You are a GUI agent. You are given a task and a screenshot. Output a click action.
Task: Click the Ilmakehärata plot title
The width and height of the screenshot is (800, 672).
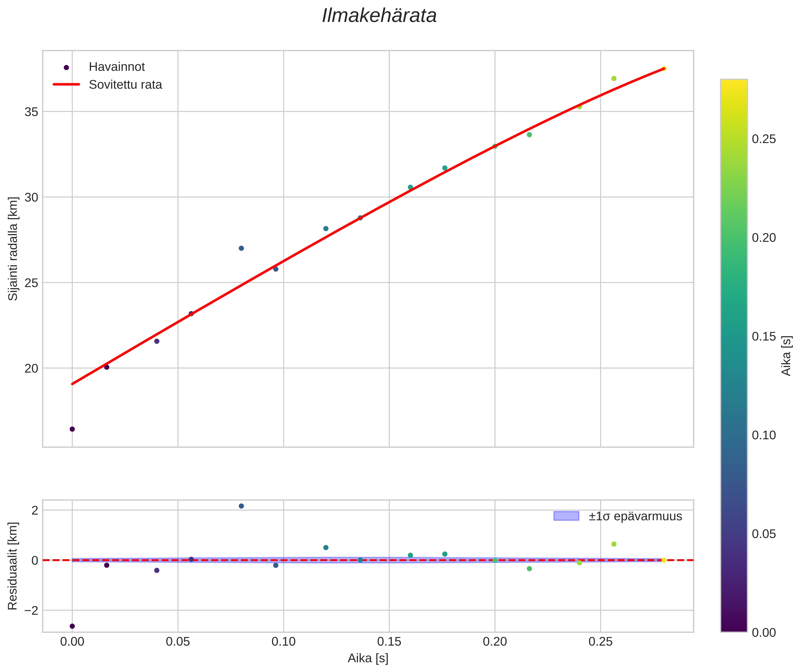pyautogui.click(x=379, y=16)
